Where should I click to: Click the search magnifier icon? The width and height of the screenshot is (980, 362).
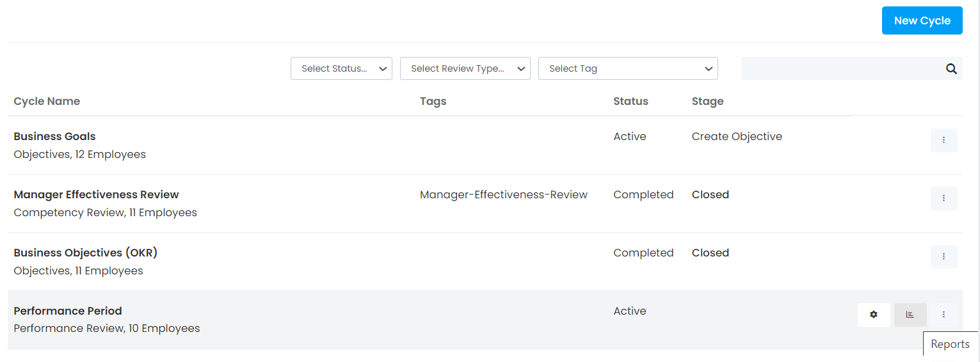tap(951, 69)
